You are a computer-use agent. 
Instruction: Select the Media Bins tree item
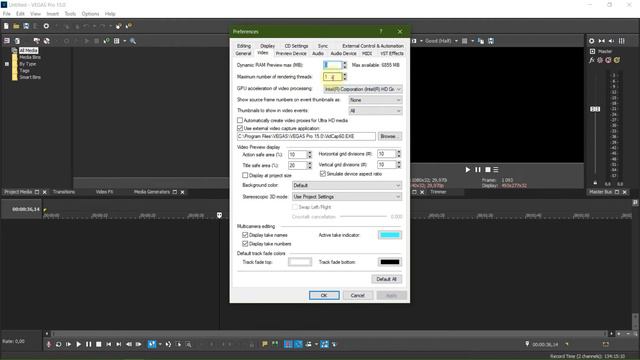[30, 58]
